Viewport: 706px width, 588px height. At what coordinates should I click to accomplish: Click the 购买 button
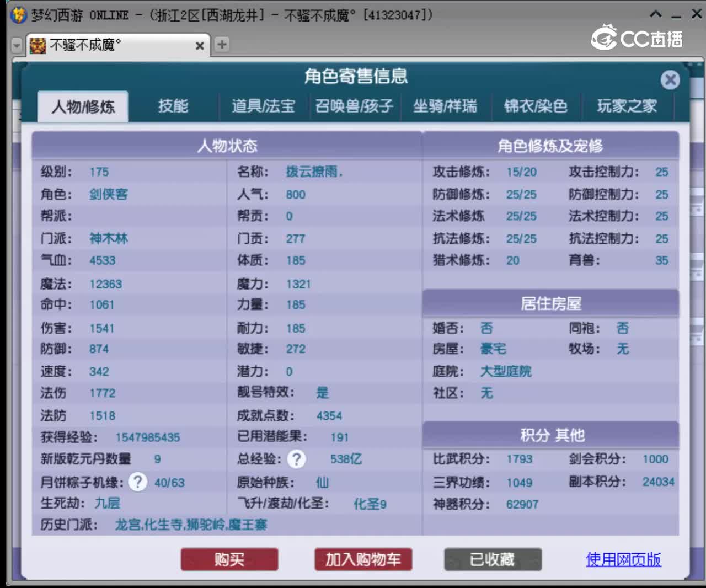tap(229, 559)
